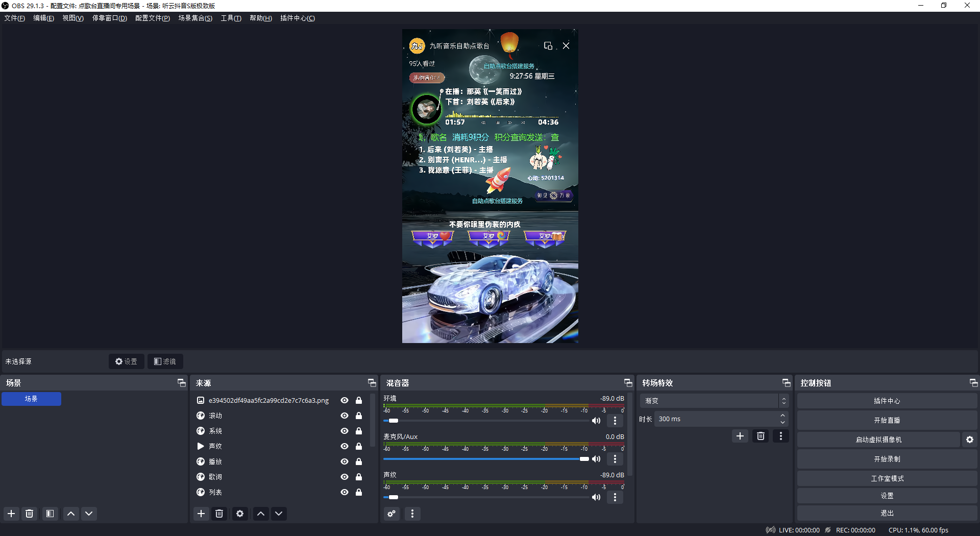Open transition three-dot options menu
The width and height of the screenshot is (980, 536).
click(780, 436)
